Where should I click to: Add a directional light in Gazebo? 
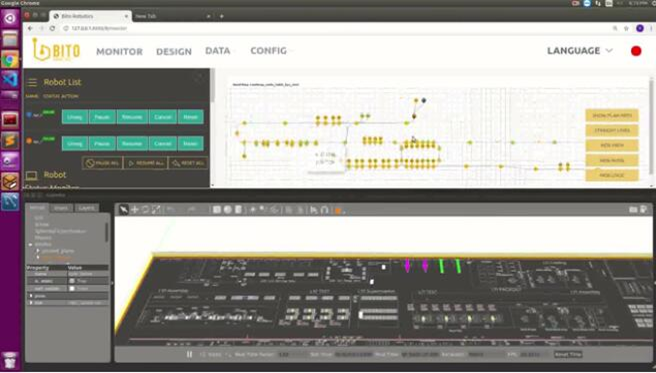click(274, 209)
